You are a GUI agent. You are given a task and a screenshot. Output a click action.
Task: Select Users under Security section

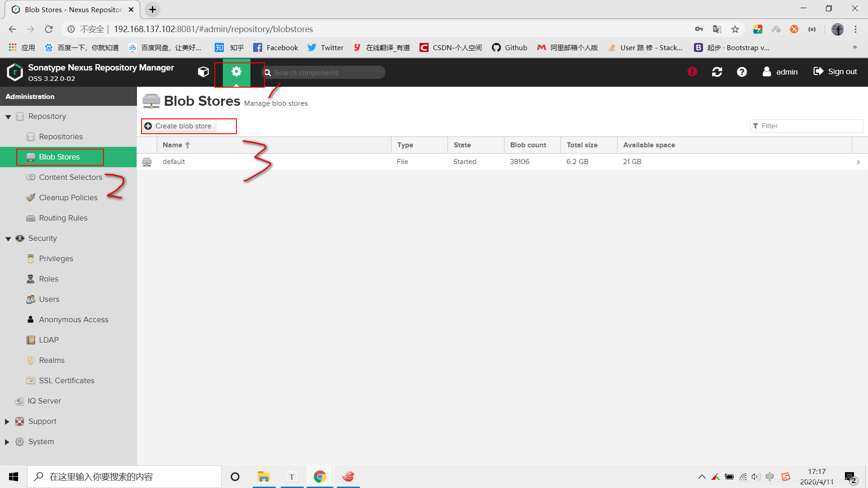[48, 299]
